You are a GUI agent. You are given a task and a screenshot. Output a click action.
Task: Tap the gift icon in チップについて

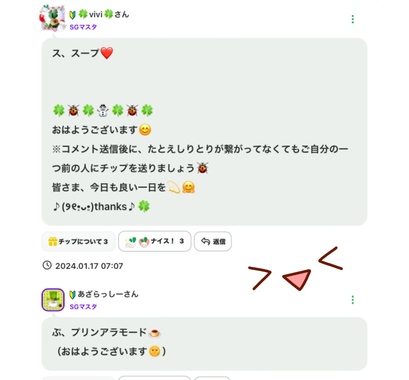click(x=53, y=241)
